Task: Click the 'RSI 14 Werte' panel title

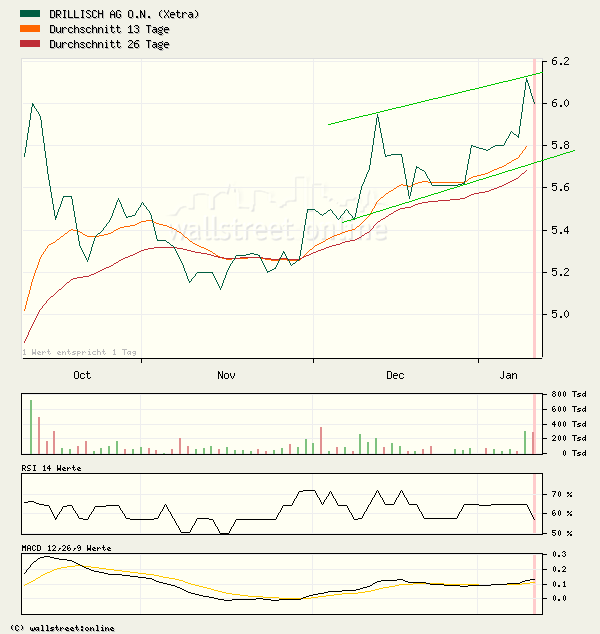Action: (51, 468)
